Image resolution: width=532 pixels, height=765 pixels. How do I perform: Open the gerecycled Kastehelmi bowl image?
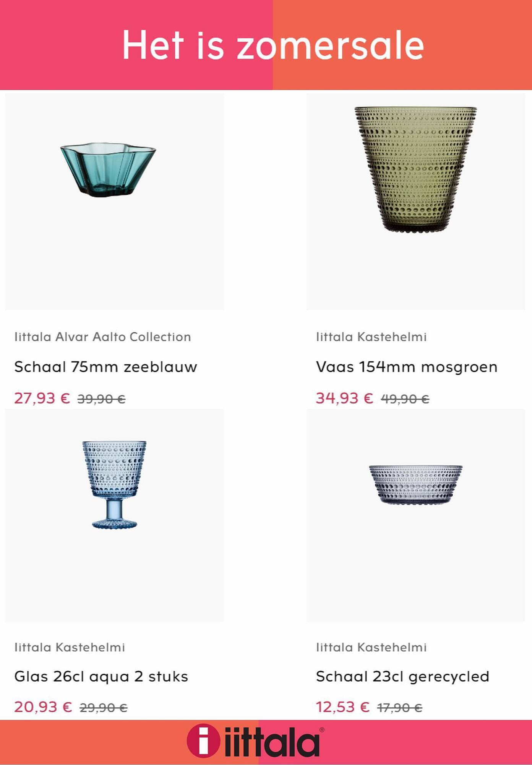coord(416,515)
